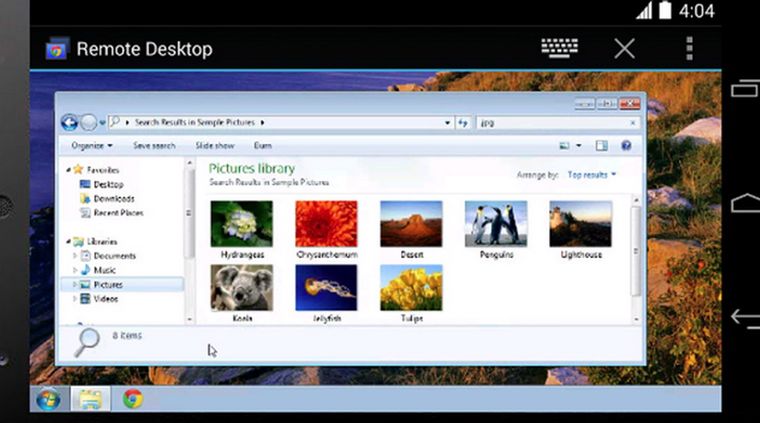Viewport: 760px width, 423px height.
Task: Toggle the preview pane button
Action: (x=602, y=145)
